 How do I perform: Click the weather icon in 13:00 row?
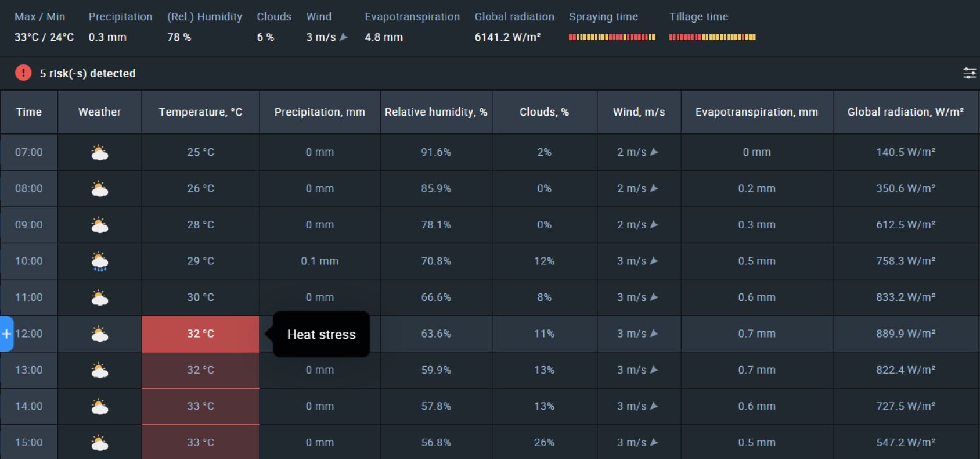(x=100, y=371)
